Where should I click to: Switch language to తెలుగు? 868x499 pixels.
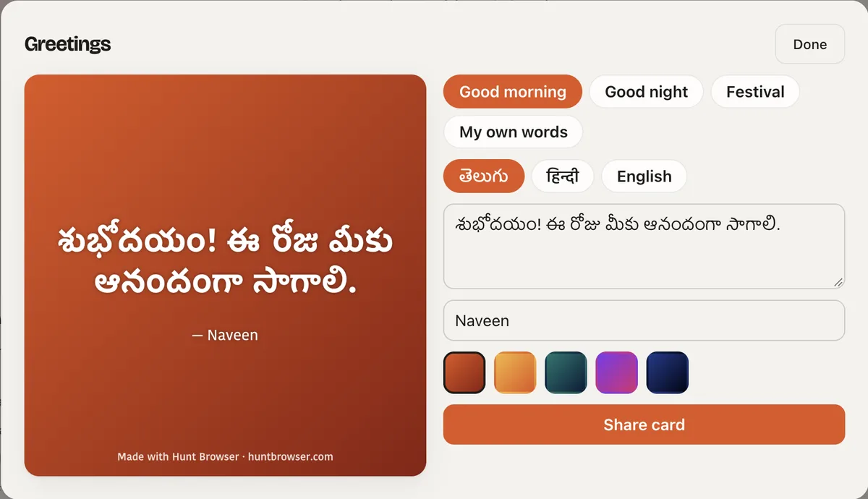click(484, 176)
